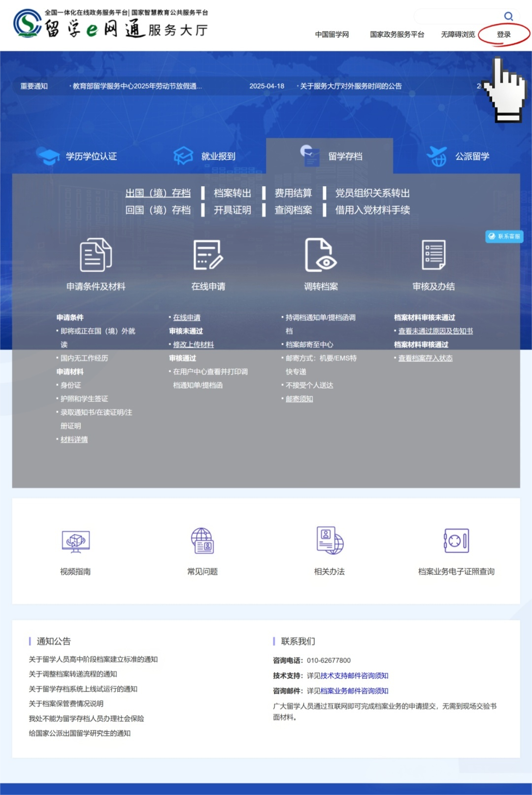Click the 档案业务邮件咨询须知 link
Screen dimensions: 532x795
click(354, 691)
